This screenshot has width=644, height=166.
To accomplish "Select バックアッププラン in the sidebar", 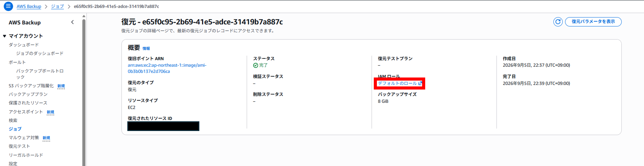I will [x=28, y=94].
